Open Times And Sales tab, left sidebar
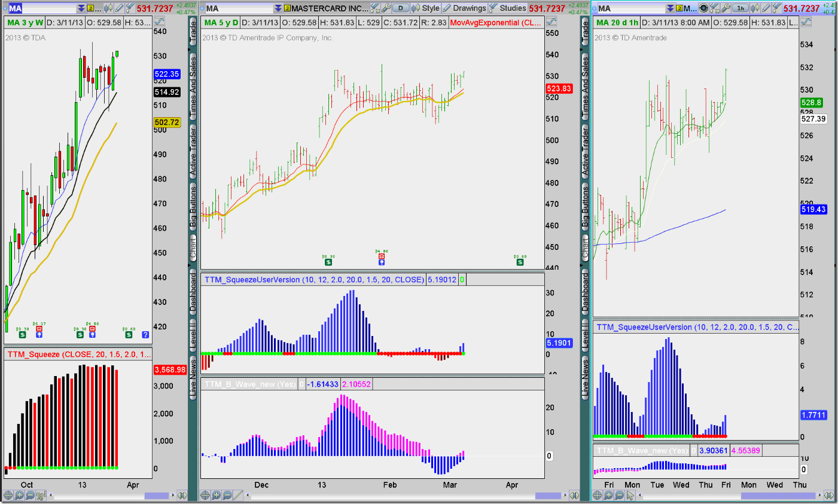This screenshot has height=504, width=838. pyautogui.click(x=193, y=86)
